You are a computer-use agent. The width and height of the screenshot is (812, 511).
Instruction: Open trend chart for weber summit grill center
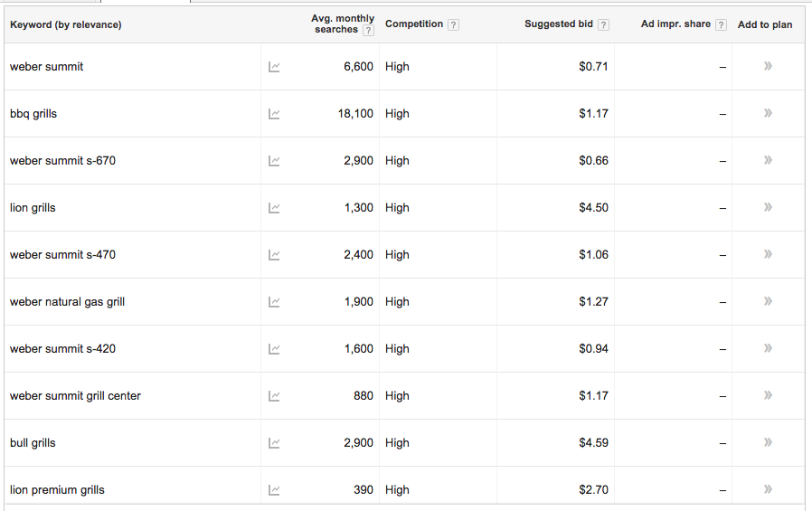[x=274, y=396]
